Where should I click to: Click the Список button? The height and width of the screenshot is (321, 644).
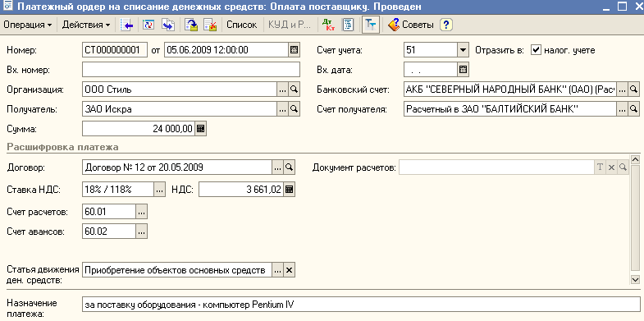click(241, 25)
